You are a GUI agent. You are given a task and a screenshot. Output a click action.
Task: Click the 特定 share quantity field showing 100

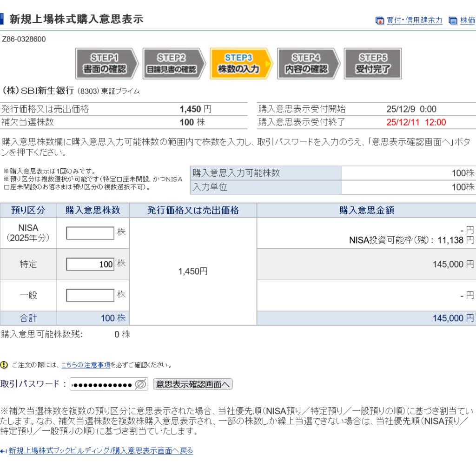(90, 264)
